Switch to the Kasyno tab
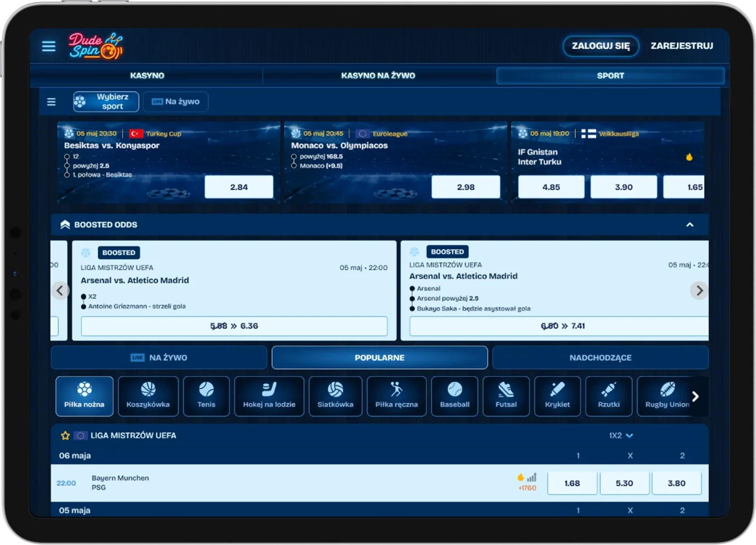Viewport: 756px width, 545px height. point(147,76)
